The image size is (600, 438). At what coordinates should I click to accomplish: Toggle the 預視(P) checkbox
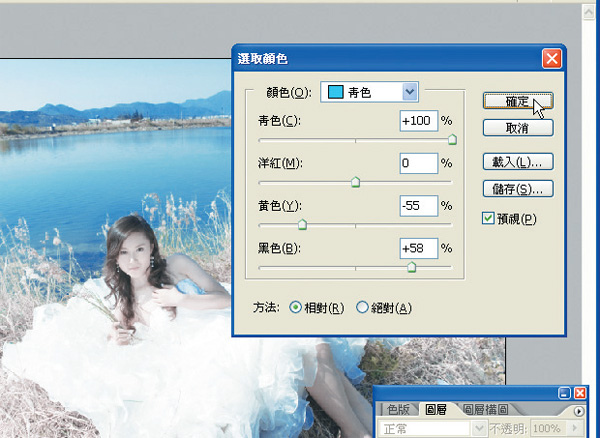(x=488, y=218)
